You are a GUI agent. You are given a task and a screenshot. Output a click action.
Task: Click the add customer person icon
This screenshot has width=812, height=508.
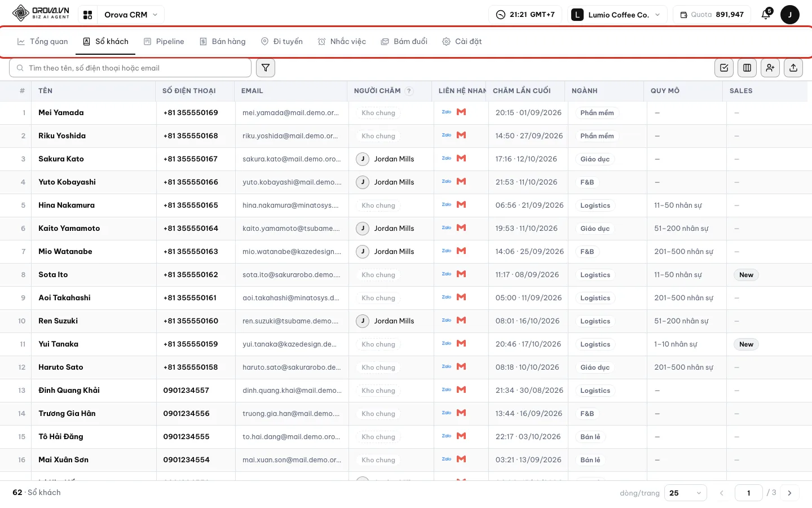tap(770, 68)
